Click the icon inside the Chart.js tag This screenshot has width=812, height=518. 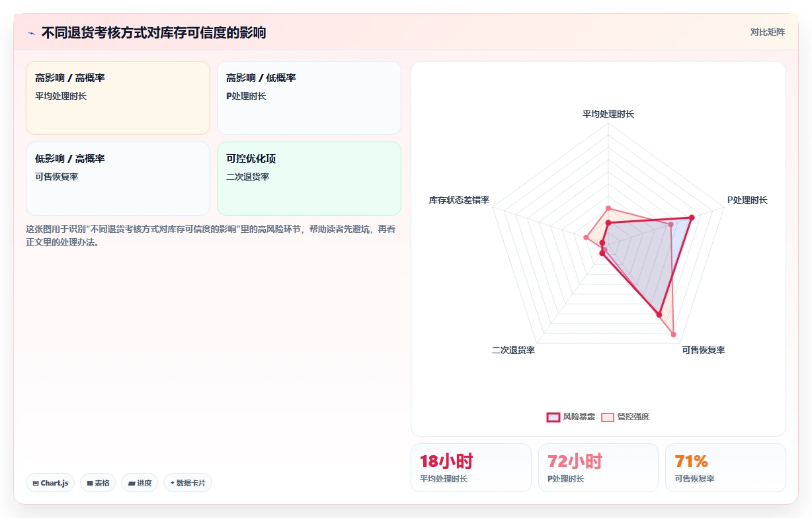click(x=36, y=484)
